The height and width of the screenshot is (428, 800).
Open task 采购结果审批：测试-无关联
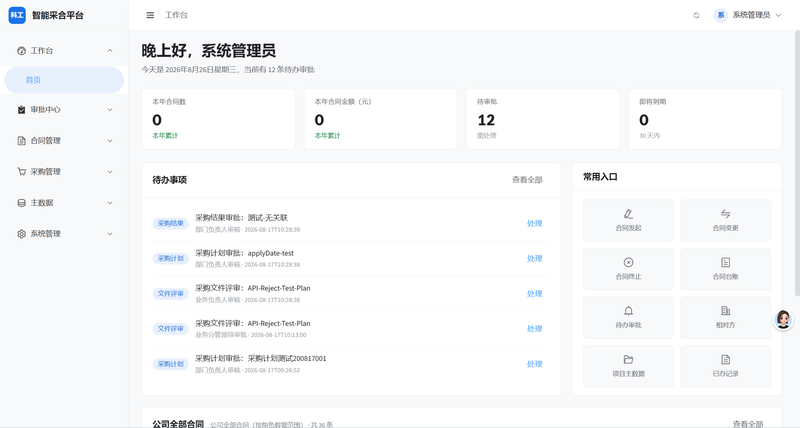(241, 218)
